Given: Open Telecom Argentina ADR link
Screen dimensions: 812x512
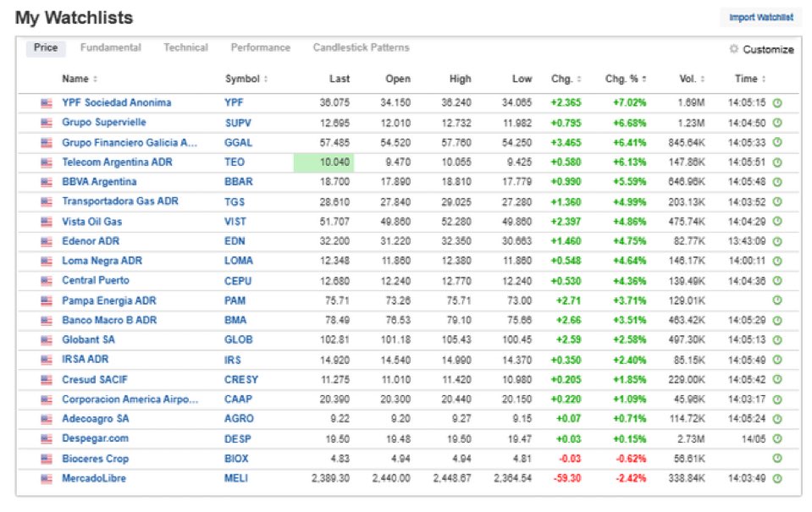Looking at the screenshot, I should coord(117,162).
